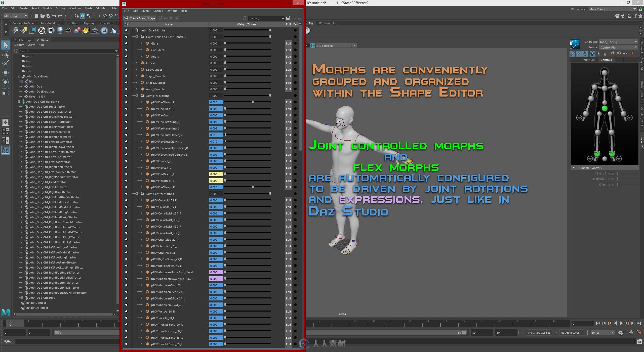Screen dimensions: 644x352
Task: Expand the Joint Control Morphs group
Action: click(137, 193)
